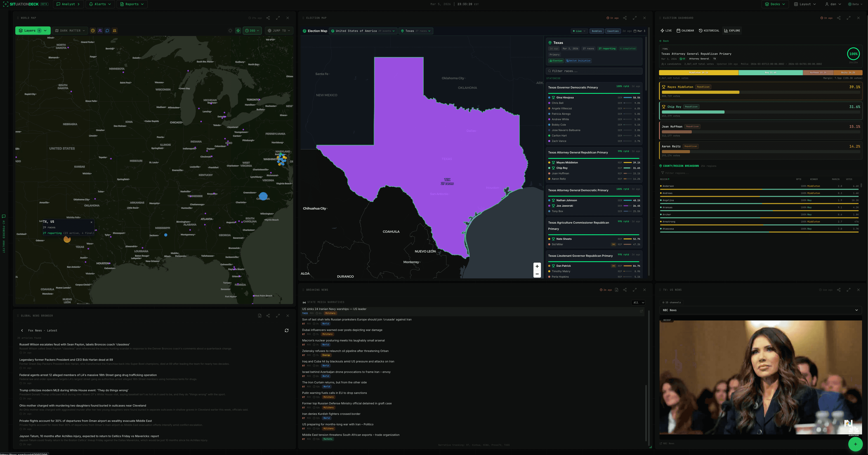This screenshot has height=455, width=868.
Task: Select the purple people layer icon on the world map toolbar
Action: [x=100, y=30]
